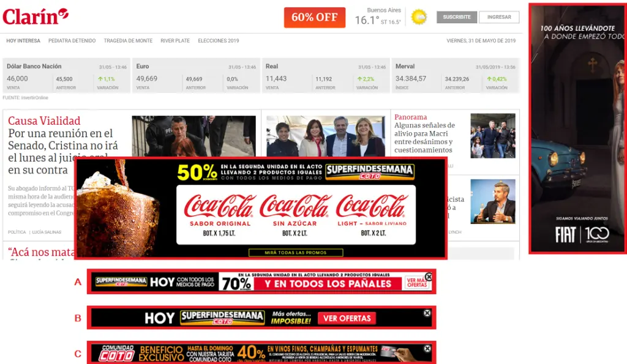The height and width of the screenshot is (364, 627).
Task: Dismiss banner B using its X icon
Action: pos(427,313)
